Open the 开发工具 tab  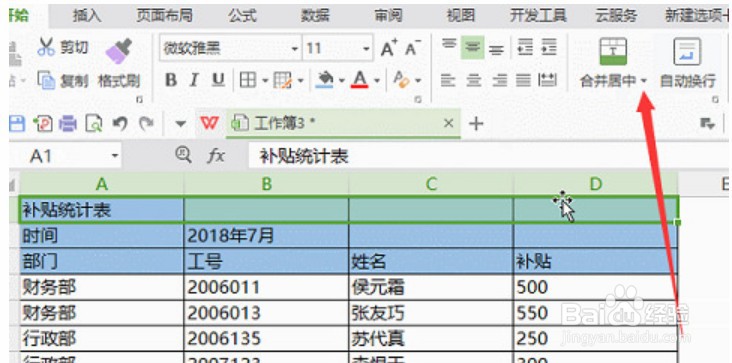coord(538,15)
